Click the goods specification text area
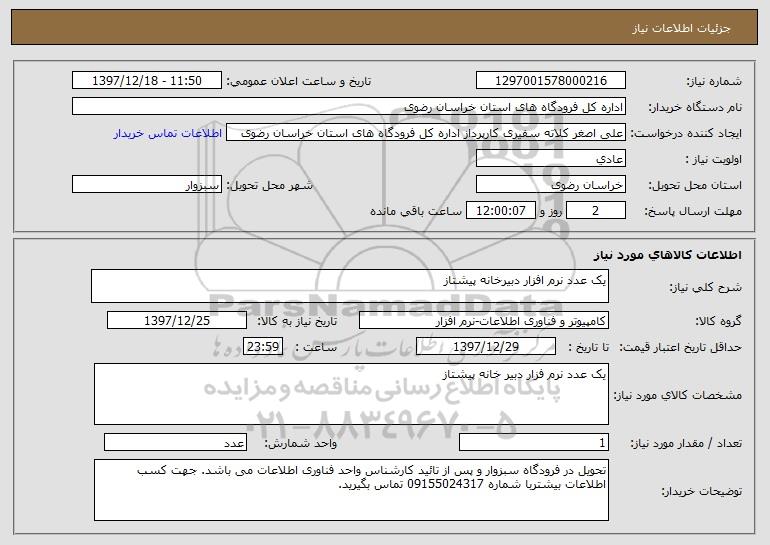The image size is (770, 545). [x=351, y=394]
